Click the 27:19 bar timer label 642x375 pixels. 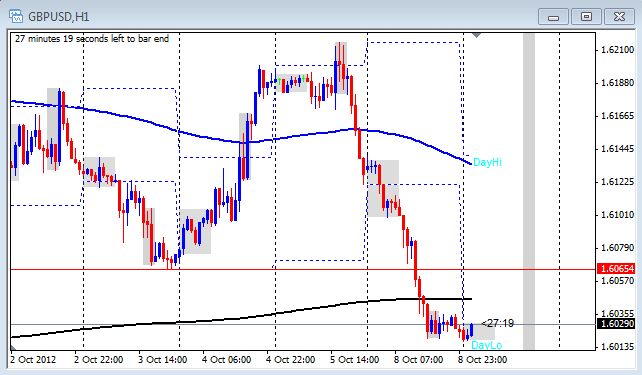pos(497,323)
